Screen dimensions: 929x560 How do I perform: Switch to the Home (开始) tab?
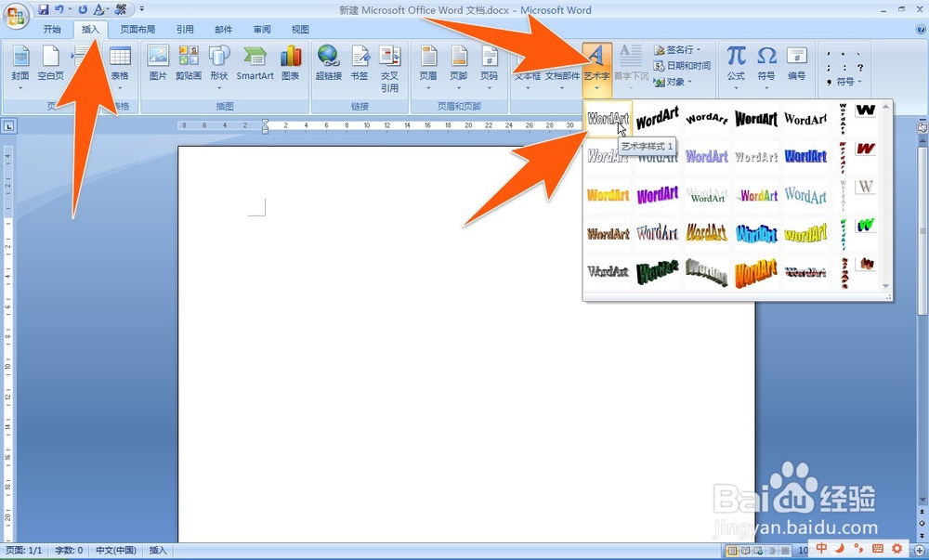pos(52,29)
